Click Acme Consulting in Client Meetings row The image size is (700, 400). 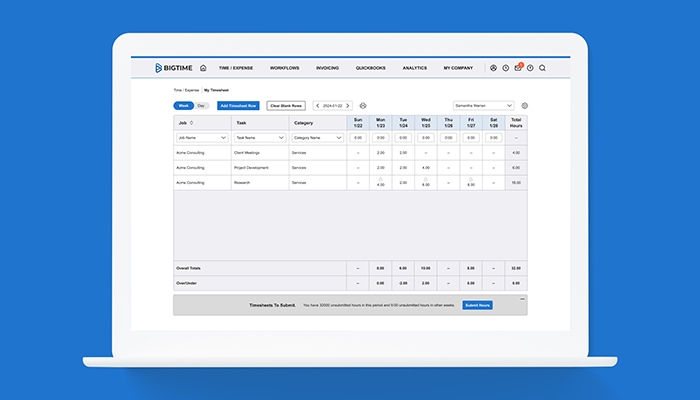[x=190, y=153]
